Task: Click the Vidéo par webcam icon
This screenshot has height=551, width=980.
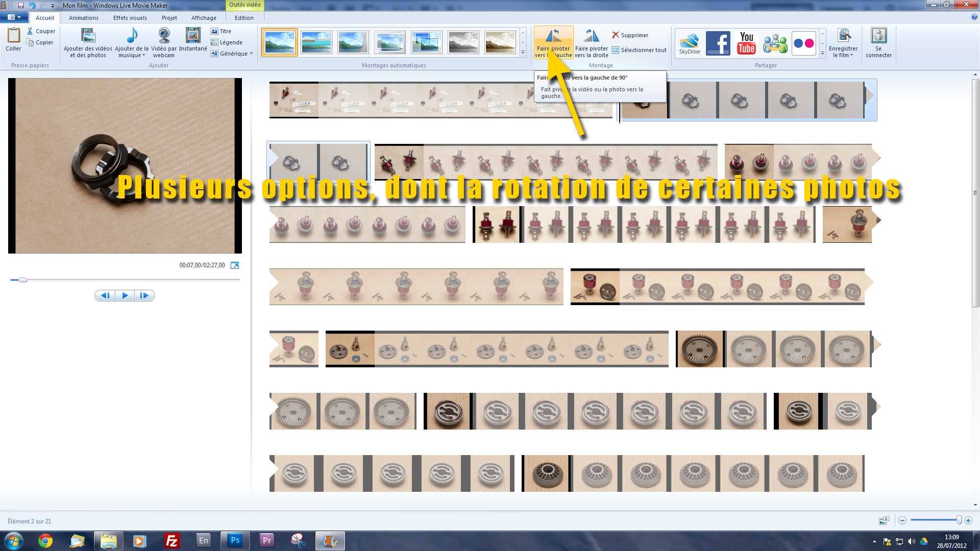Action: tap(164, 42)
